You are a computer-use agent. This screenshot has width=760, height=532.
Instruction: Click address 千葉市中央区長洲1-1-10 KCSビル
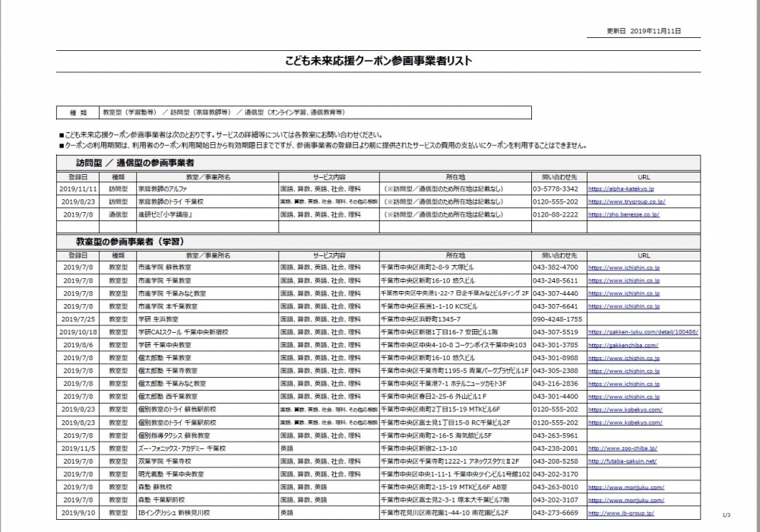point(429,306)
